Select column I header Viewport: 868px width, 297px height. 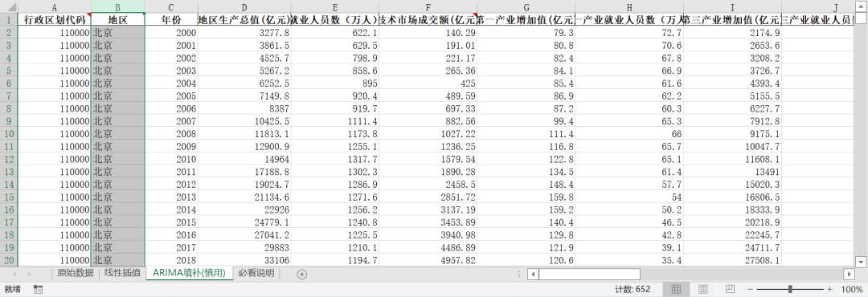[732, 6]
